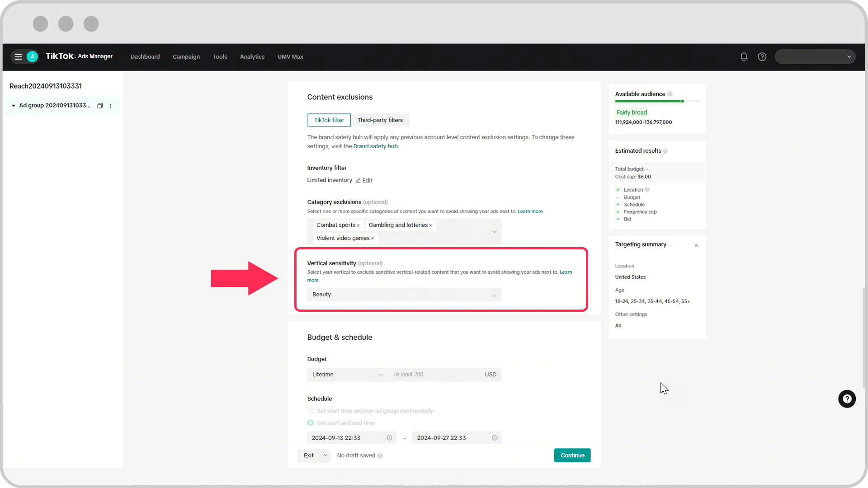868x488 pixels.
Task: Click the more options icon for ad group
Action: tap(110, 105)
